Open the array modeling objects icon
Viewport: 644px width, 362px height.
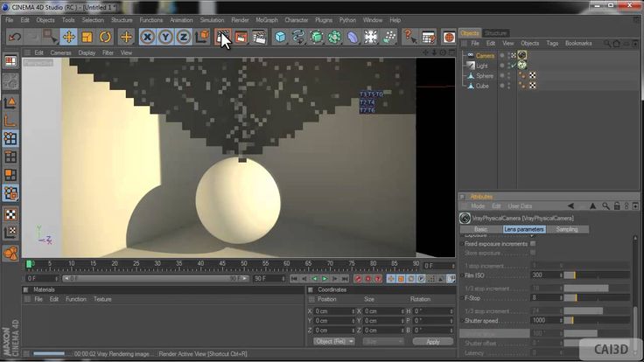[334, 37]
